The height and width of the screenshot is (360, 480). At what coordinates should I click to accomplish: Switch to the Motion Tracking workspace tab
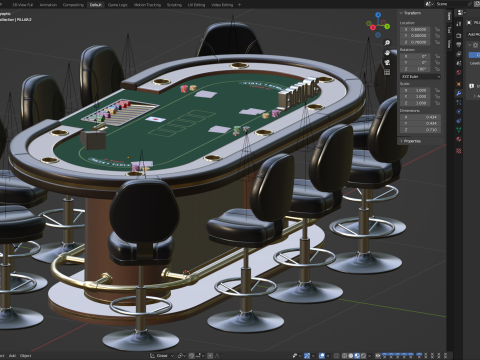(x=147, y=5)
